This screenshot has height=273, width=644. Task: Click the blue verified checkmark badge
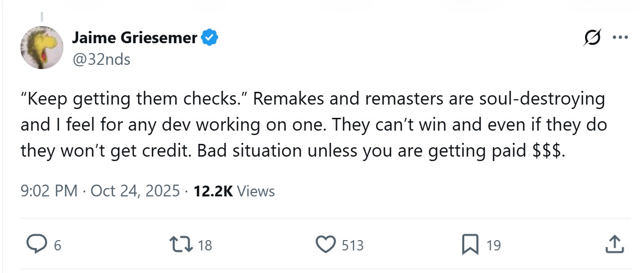[x=210, y=38]
